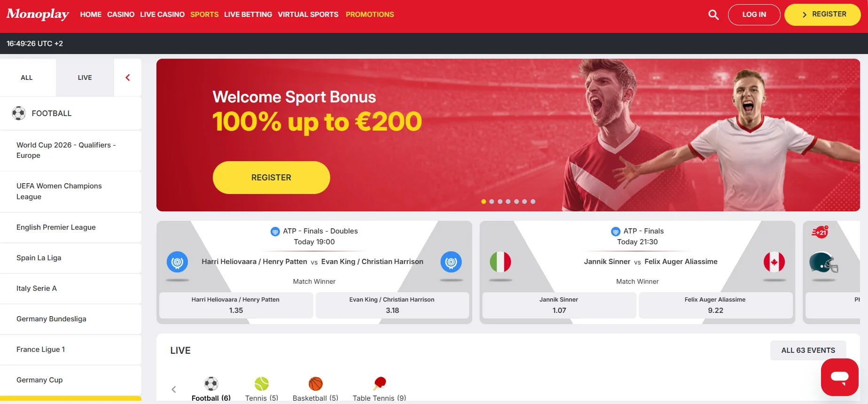Expand the FOOTBALL category in the sidebar
The image size is (868, 404).
[70, 113]
